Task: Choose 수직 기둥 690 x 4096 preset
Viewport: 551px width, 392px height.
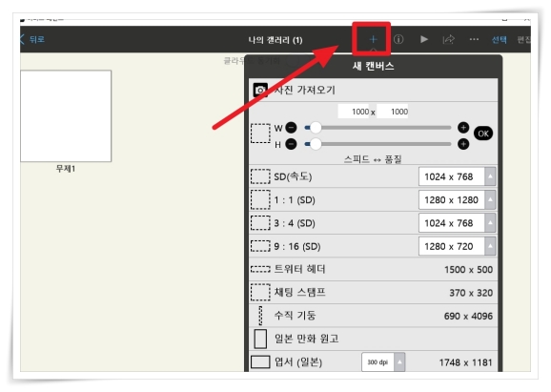Action: (x=373, y=316)
